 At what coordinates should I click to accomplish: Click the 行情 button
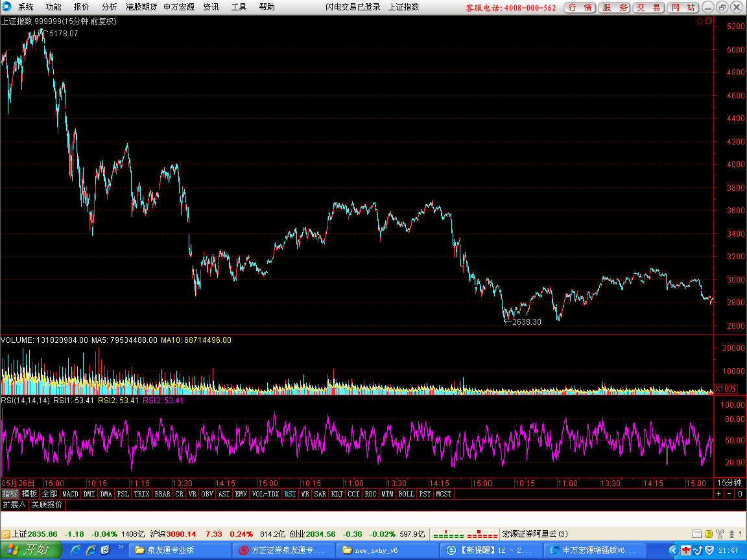pyautogui.click(x=580, y=7)
